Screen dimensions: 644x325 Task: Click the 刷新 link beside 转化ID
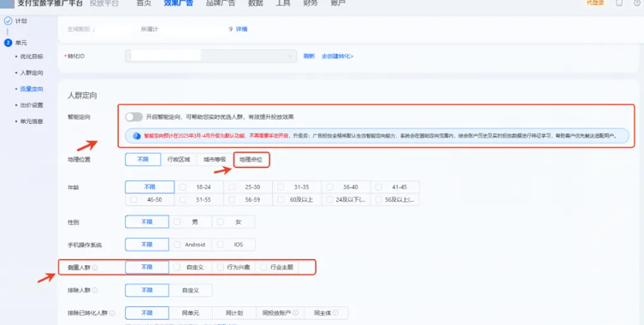309,56
